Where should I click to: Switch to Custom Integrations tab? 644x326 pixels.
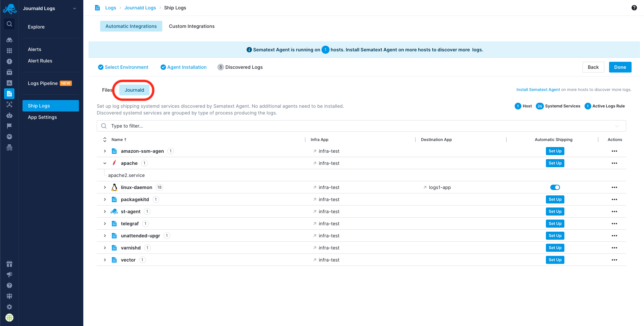[x=191, y=26]
